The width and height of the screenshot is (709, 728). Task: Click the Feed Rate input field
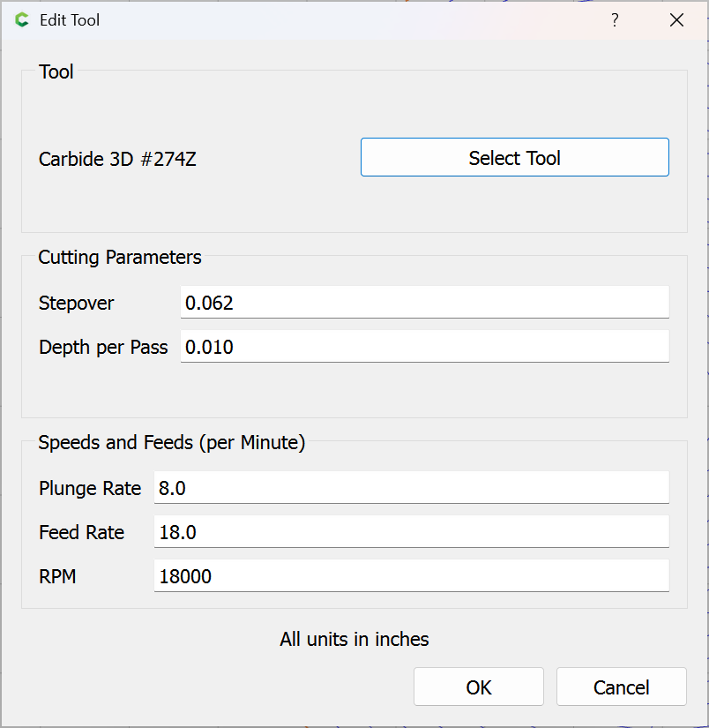pos(411,532)
